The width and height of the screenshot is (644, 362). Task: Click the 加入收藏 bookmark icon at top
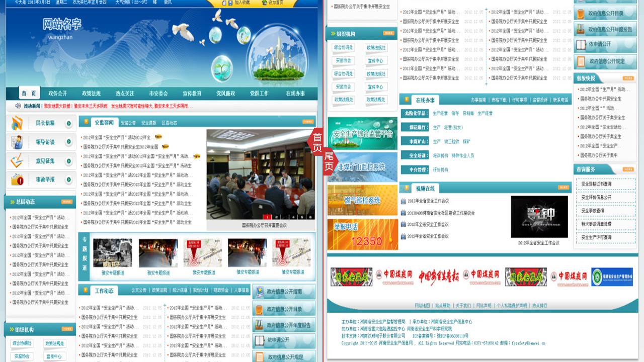230,3
